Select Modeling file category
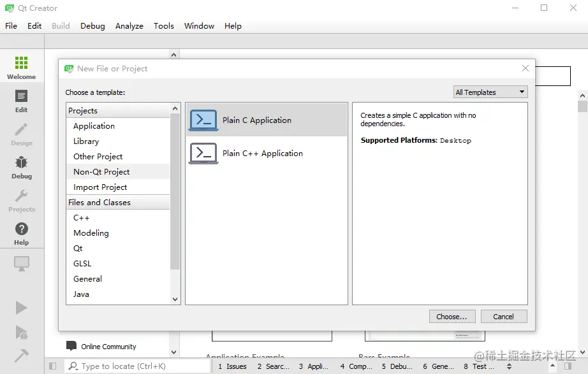 (118, 233)
